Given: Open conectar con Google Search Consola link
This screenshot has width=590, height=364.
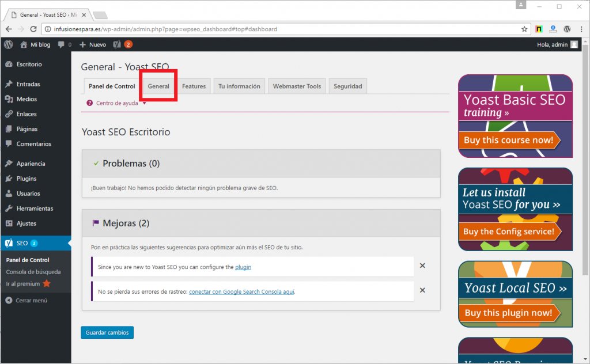Looking at the screenshot, I should pyautogui.click(x=241, y=291).
